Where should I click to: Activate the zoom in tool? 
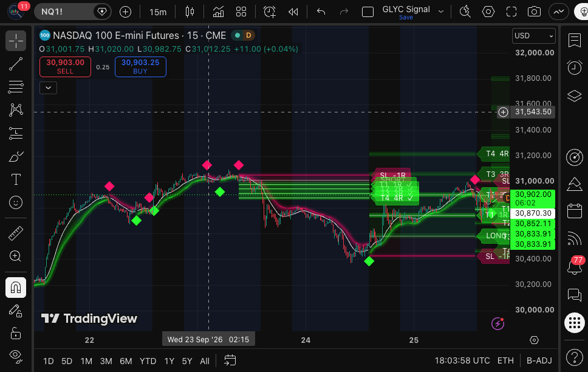[16, 256]
